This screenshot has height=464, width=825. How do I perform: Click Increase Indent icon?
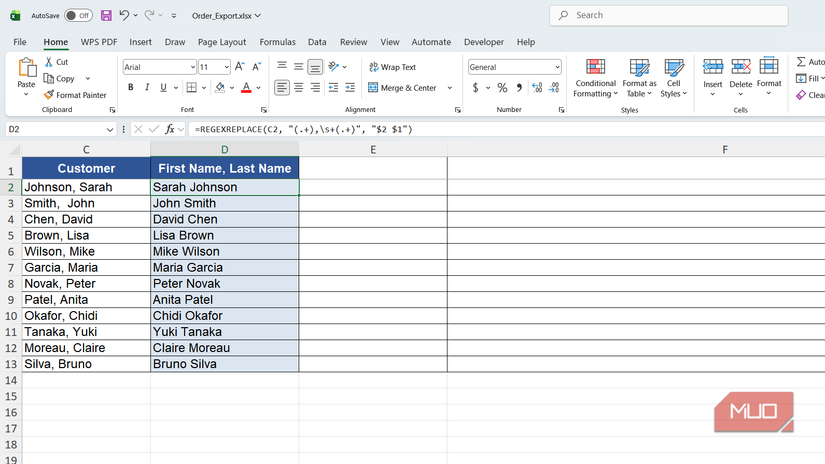coord(350,87)
